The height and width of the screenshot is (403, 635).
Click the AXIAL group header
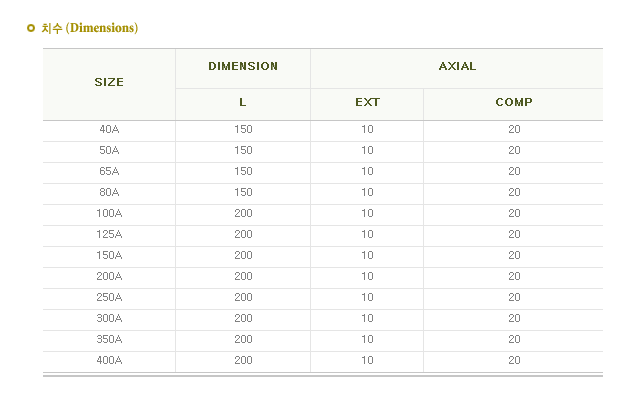point(457,67)
